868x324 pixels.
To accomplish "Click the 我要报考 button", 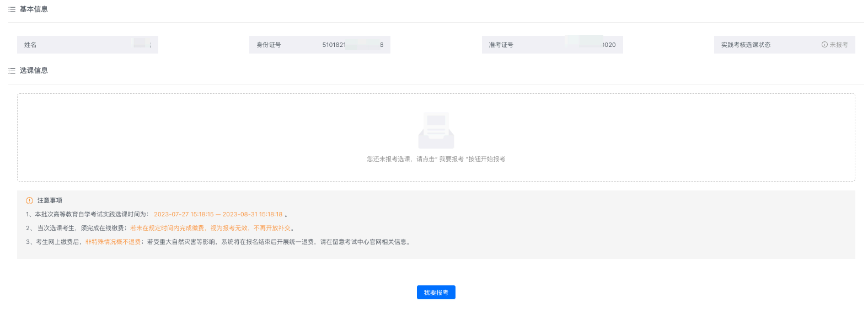I will coord(436,293).
